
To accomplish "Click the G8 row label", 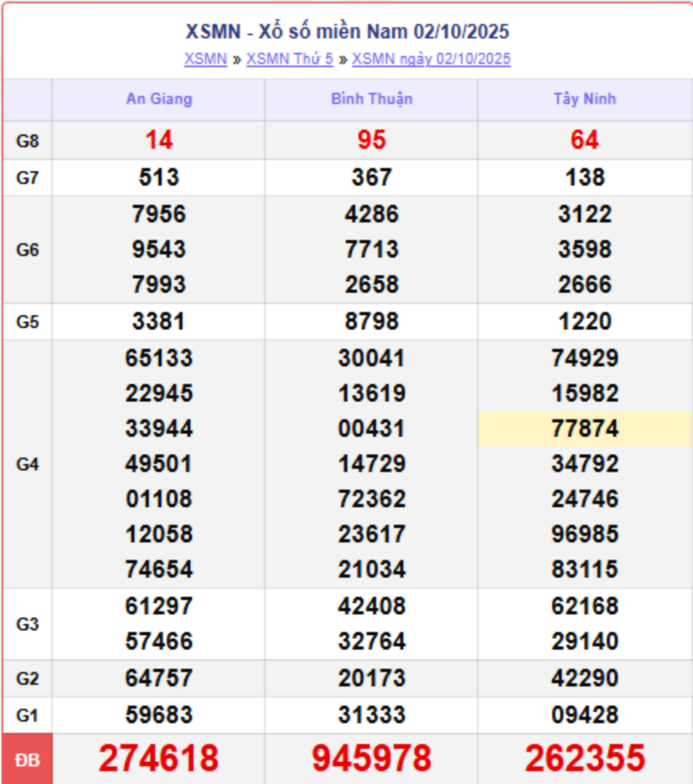I will click(28, 140).
